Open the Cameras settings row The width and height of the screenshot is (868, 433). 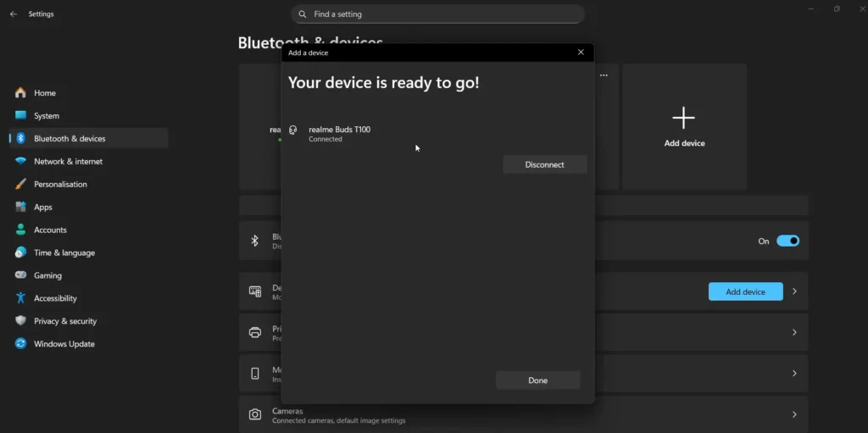[x=524, y=414]
